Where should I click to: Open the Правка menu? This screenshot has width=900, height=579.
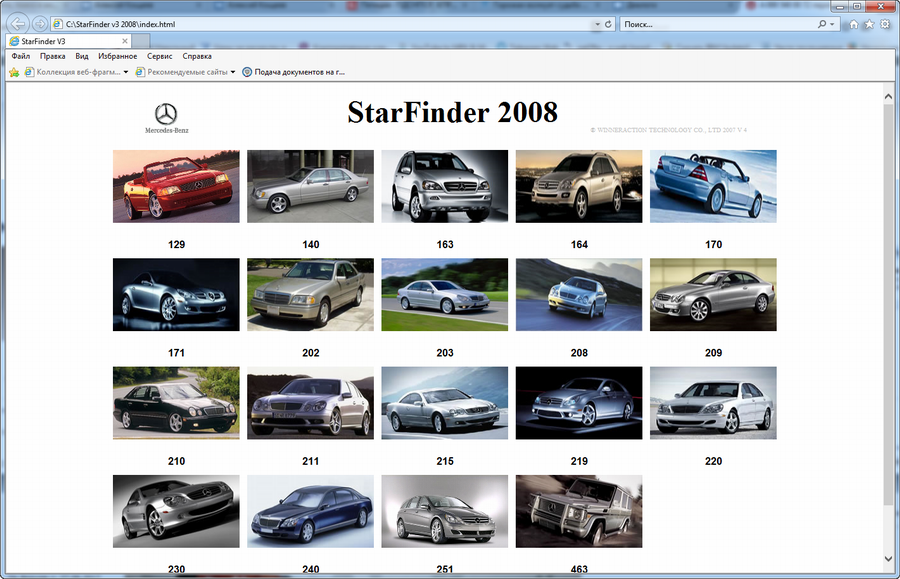tap(52, 56)
